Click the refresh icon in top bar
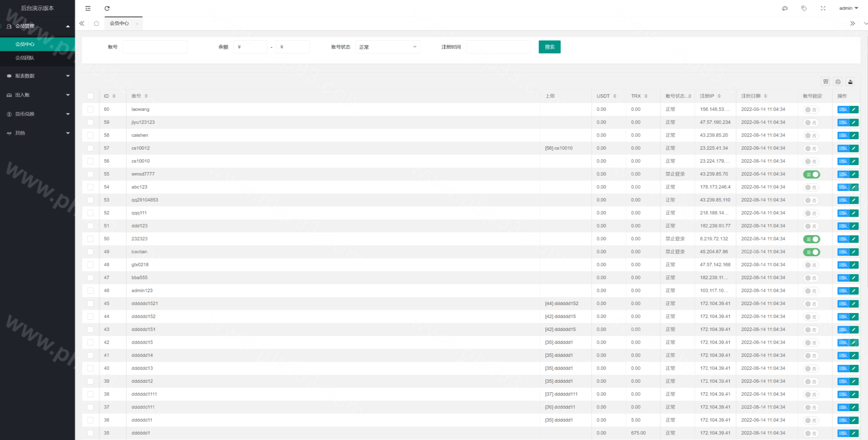Screen dimensions: 868x440 point(107,8)
